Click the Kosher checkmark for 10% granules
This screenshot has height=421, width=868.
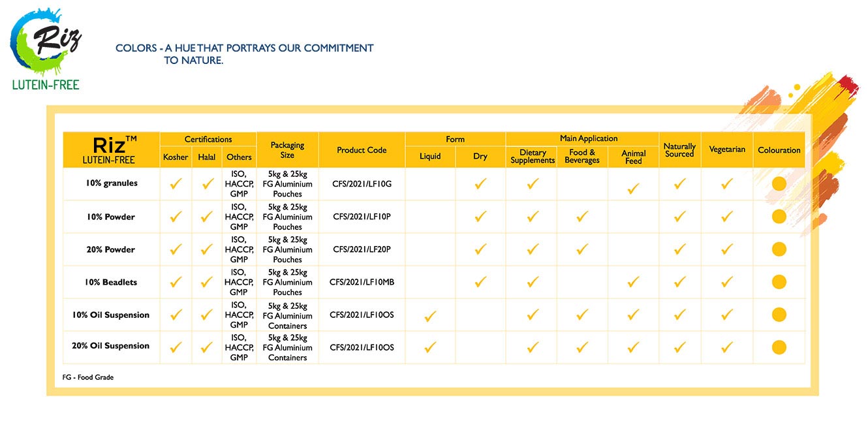(176, 184)
